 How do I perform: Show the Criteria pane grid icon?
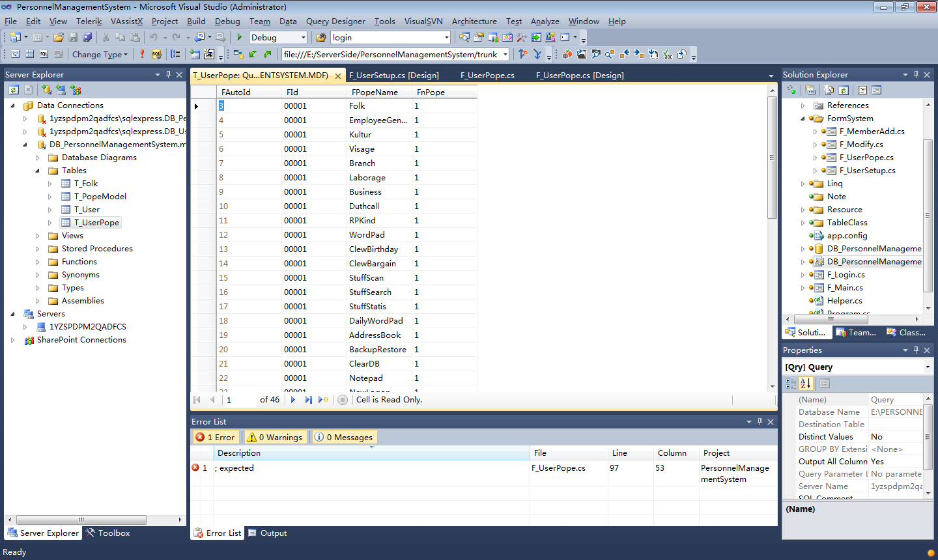pos(30,55)
